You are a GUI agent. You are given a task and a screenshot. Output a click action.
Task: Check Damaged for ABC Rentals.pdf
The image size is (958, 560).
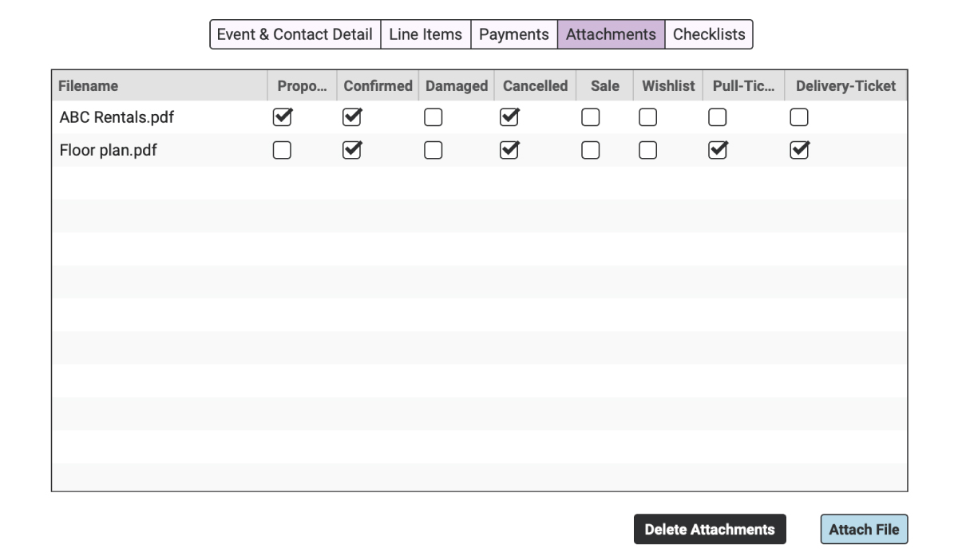tap(433, 117)
